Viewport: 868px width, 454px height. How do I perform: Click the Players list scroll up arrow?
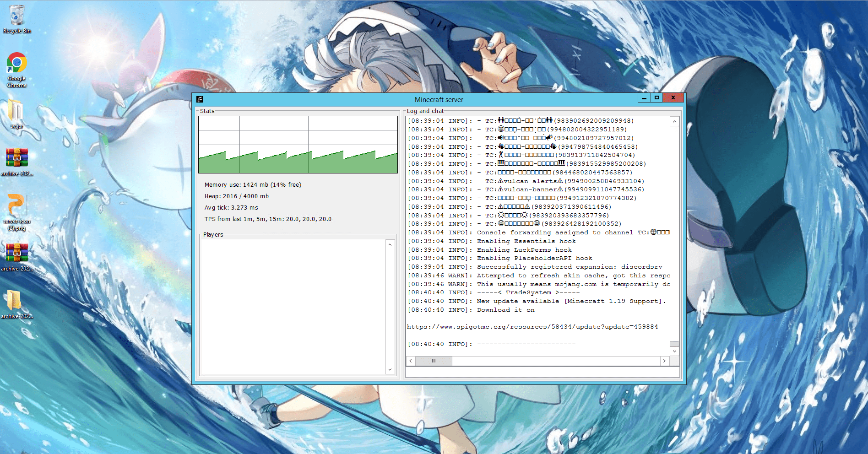tap(390, 244)
